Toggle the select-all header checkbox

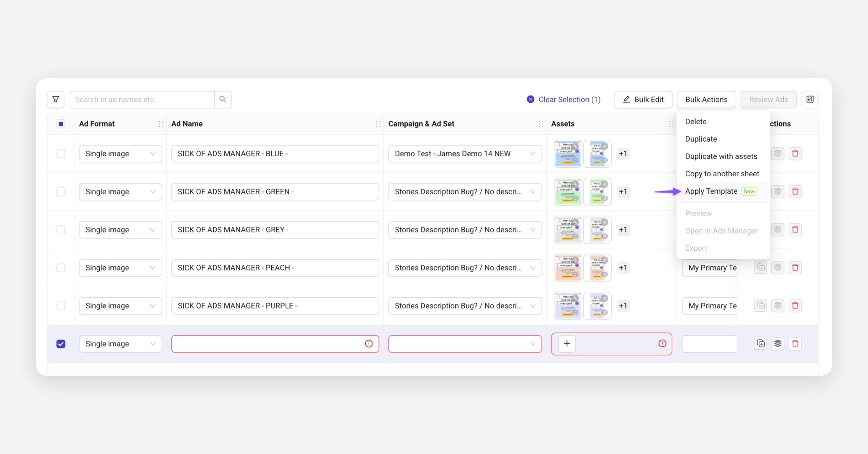point(61,124)
